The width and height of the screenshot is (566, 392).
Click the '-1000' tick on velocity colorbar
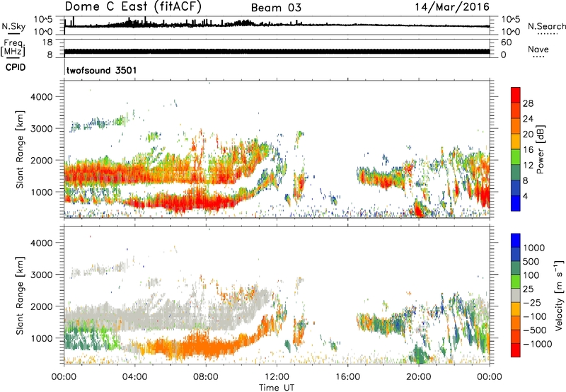point(538,344)
